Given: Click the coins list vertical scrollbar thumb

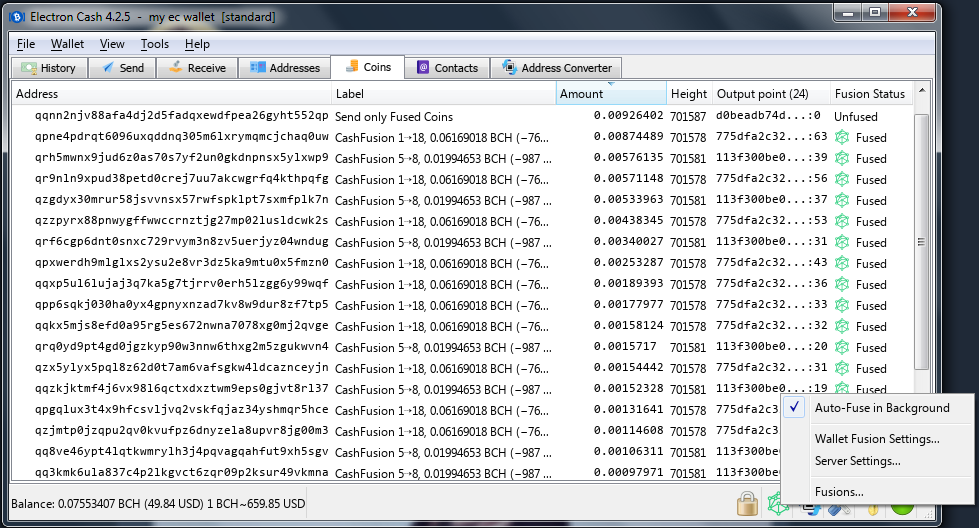Looking at the screenshot, I should [922, 242].
